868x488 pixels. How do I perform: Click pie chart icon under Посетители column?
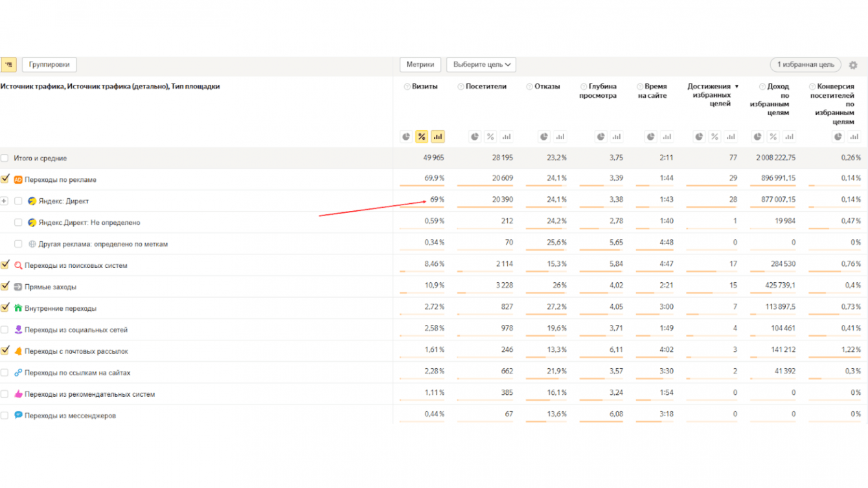[475, 137]
